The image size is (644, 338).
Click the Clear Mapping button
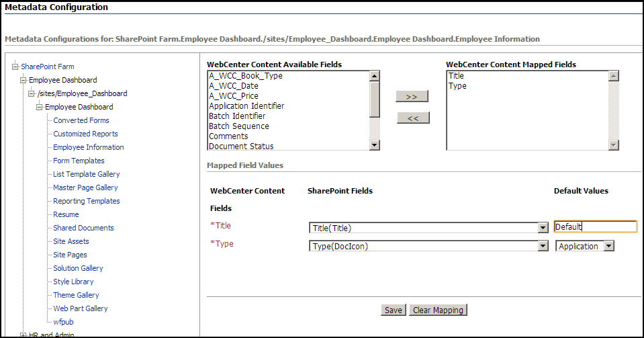439,310
